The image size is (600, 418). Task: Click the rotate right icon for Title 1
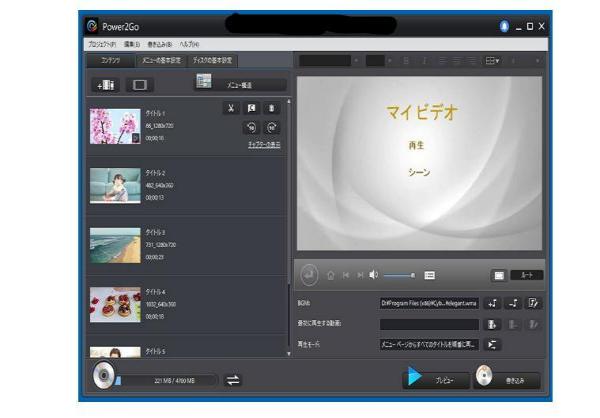point(273,127)
